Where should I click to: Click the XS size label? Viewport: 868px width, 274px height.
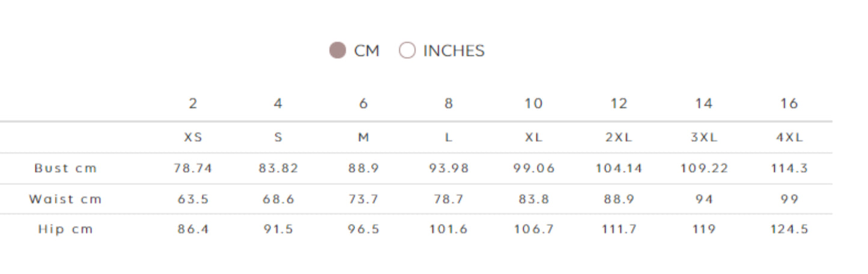(x=193, y=137)
